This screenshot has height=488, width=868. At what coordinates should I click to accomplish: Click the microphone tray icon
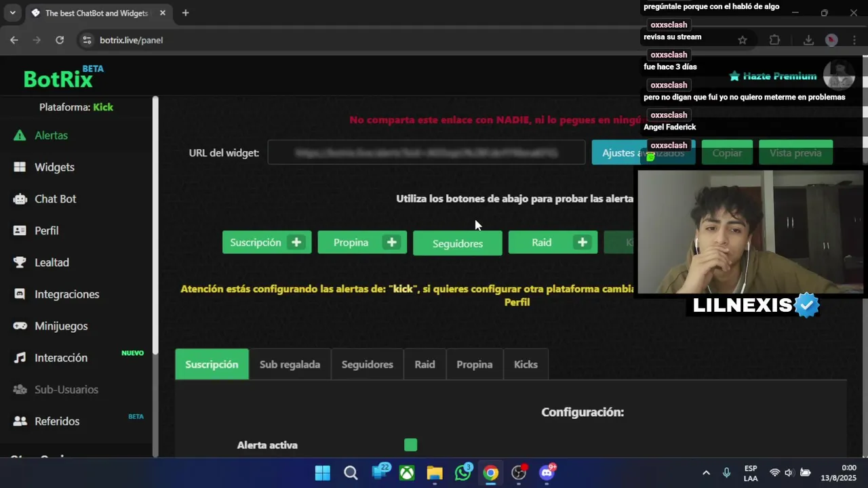(726, 472)
